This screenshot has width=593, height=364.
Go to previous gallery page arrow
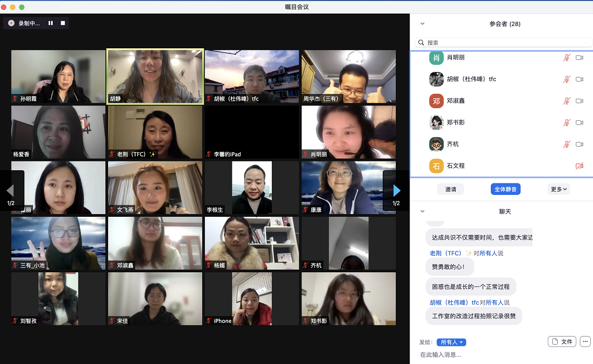point(10,191)
